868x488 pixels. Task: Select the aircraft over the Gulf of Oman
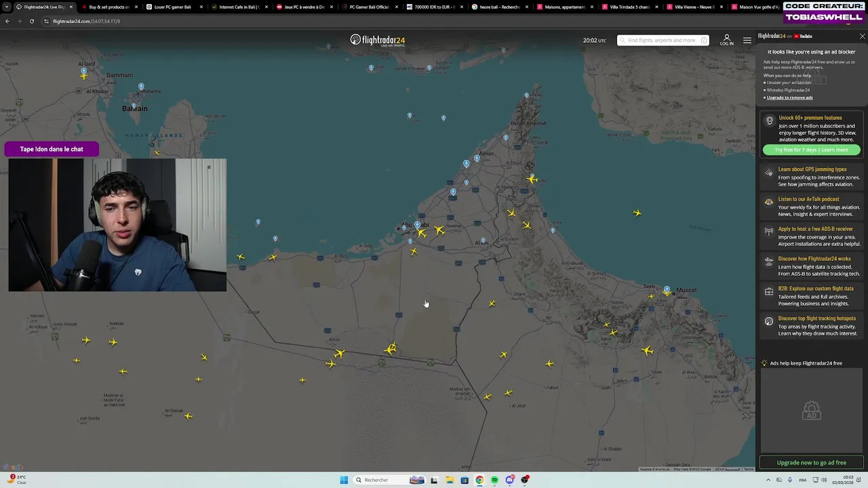(x=637, y=213)
